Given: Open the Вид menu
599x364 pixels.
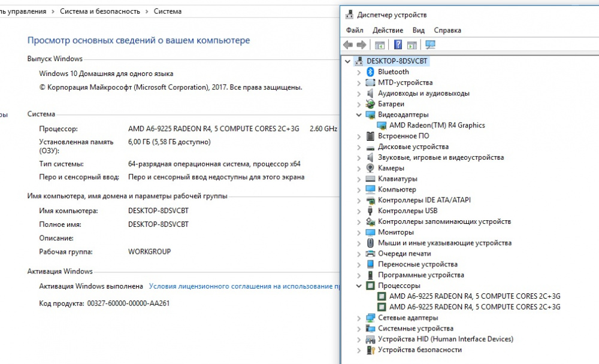Looking at the screenshot, I should (x=418, y=30).
